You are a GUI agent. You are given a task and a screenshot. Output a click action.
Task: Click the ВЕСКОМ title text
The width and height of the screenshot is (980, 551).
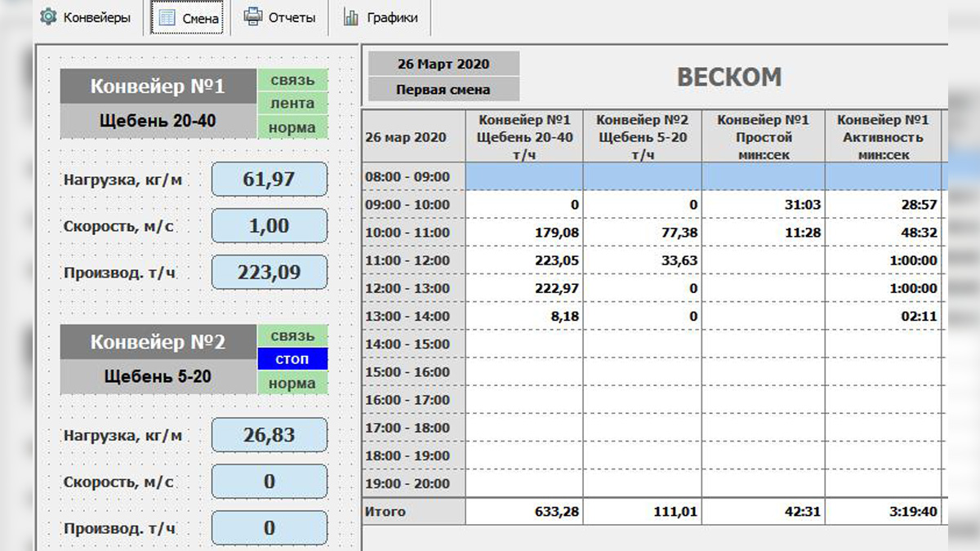tap(729, 78)
